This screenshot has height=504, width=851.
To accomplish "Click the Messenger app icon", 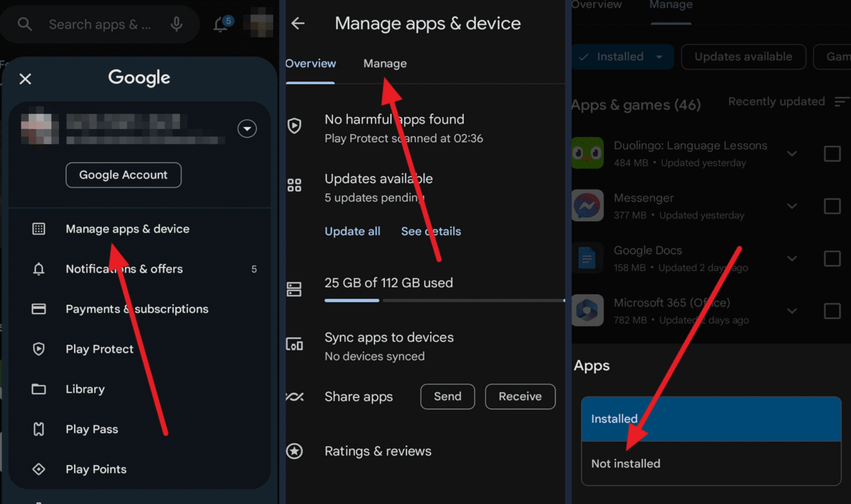I will click(x=588, y=205).
